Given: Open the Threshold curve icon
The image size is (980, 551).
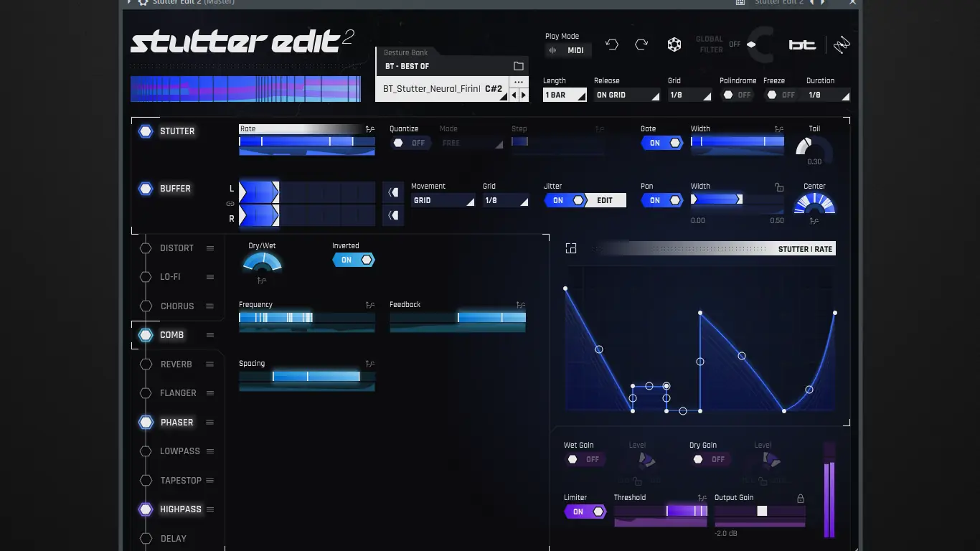Looking at the screenshot, I should 702,498.
